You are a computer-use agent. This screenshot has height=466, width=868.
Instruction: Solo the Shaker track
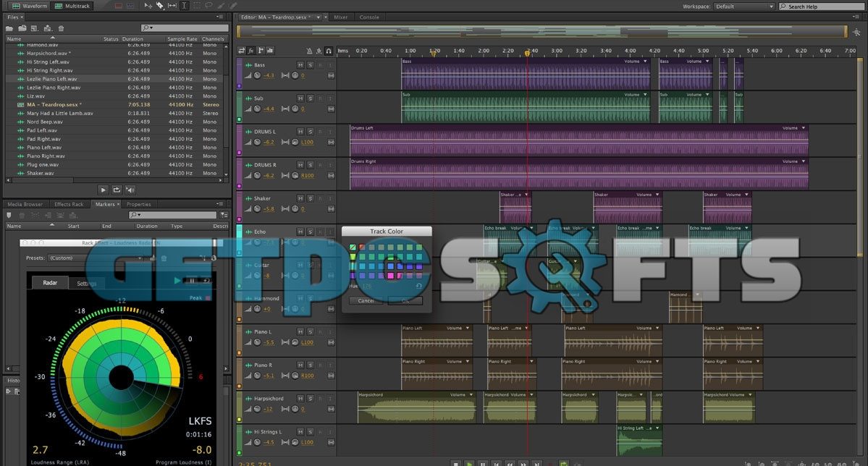[310, 198]
